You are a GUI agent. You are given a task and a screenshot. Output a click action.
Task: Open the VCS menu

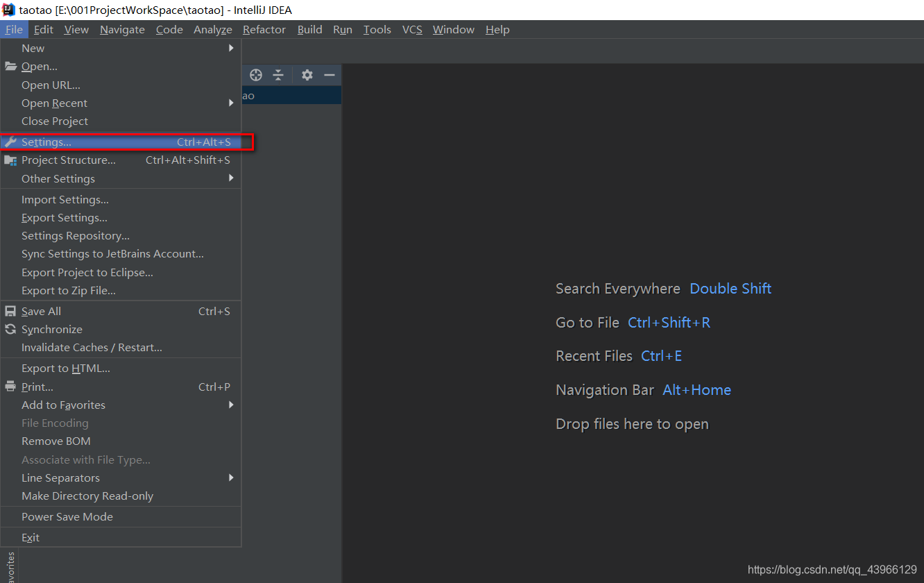pos(412,29)
